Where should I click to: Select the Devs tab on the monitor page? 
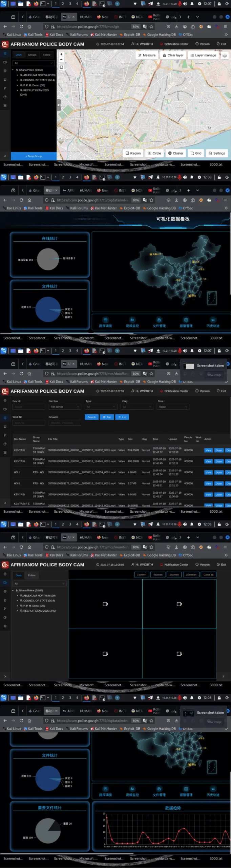coord(18,575)
